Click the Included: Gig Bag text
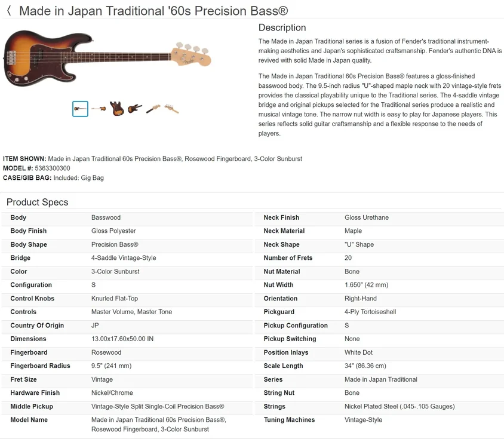The image size is (504, 448). click(78, 178)
